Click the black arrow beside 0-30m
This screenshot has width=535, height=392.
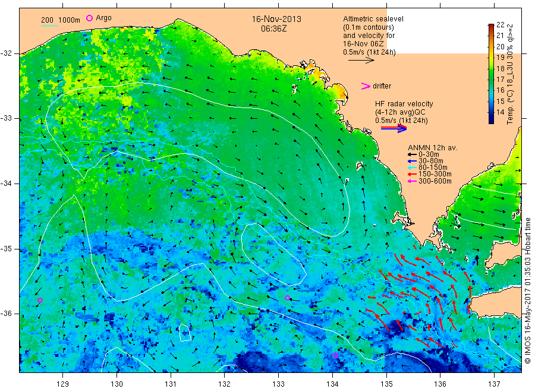tap(412, 155)
